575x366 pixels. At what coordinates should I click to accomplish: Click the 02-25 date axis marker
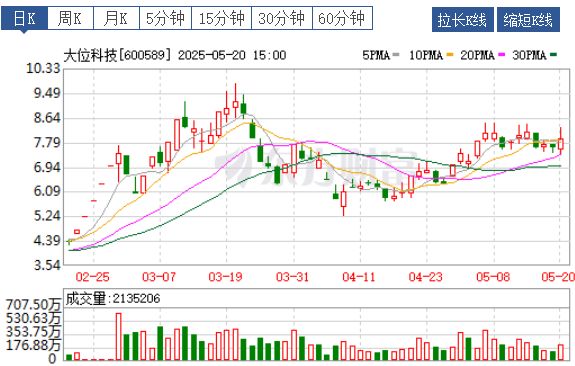(x=92, y=277)
